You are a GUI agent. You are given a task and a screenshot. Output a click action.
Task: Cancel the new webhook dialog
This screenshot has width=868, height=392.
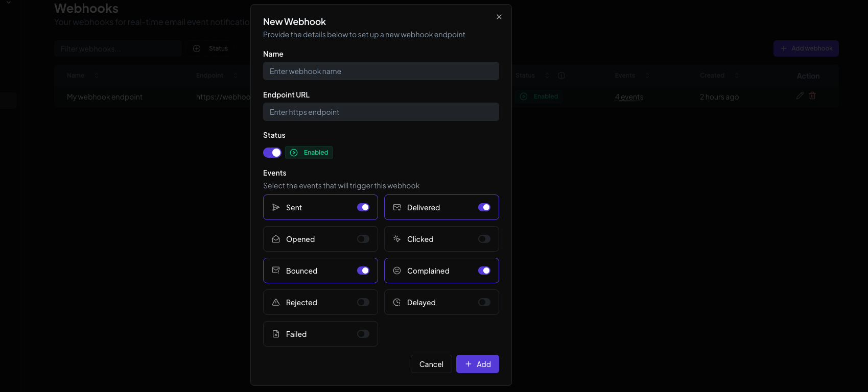[431, 364]
